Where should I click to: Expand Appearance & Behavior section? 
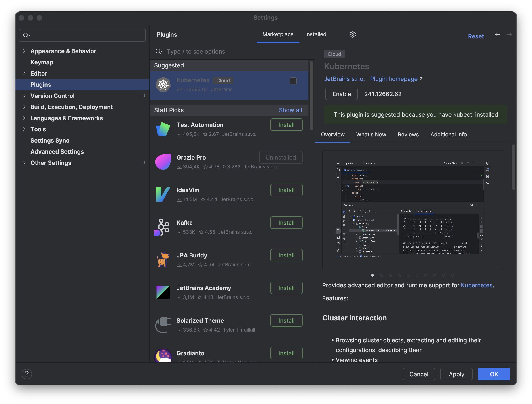coord(24,51)
